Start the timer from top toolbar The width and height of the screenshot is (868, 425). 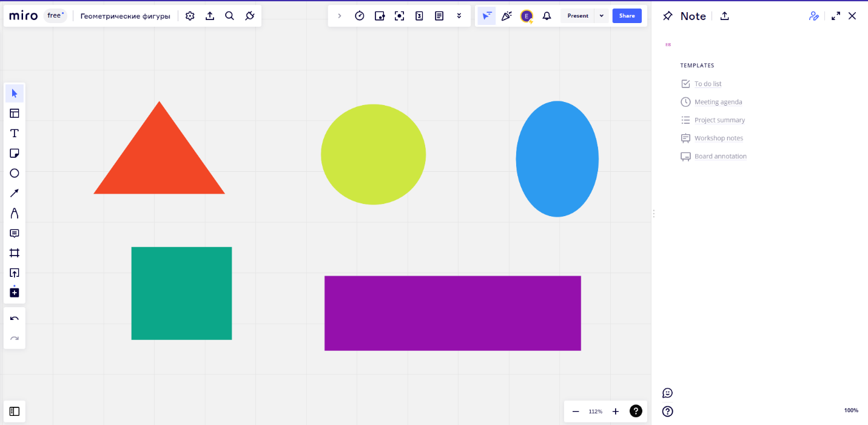tap(360, 16)
